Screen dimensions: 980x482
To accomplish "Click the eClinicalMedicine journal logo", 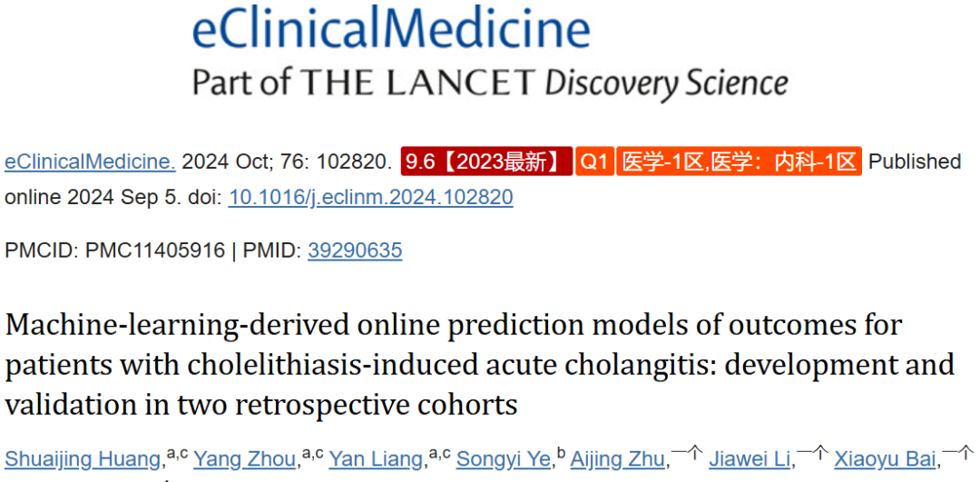I will 391,30.
